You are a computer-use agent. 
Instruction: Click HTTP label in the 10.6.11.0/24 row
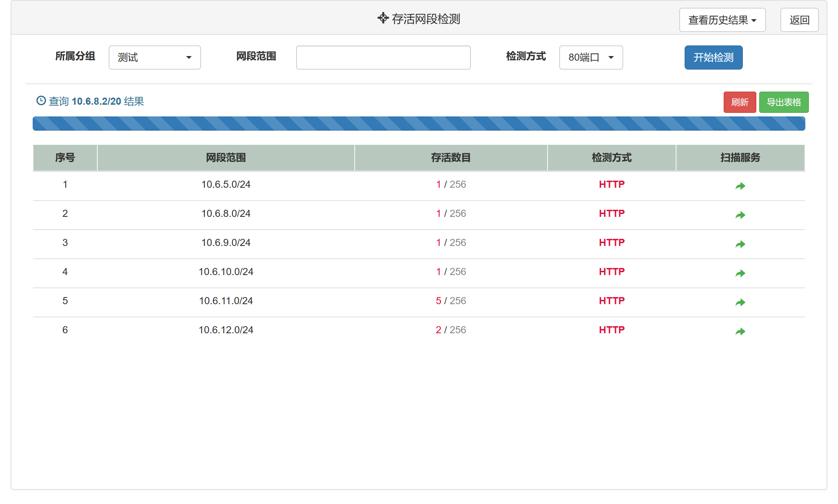(611, 301)
